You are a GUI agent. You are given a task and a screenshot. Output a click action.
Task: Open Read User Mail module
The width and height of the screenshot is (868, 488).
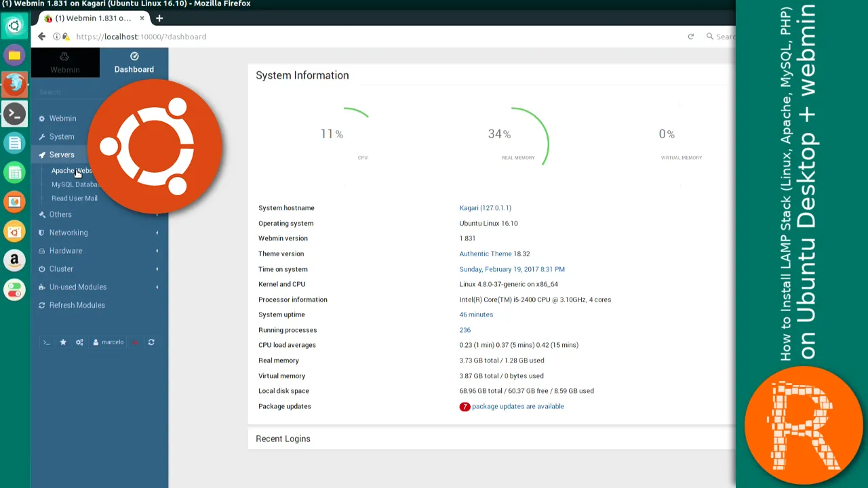pos(75,199)
